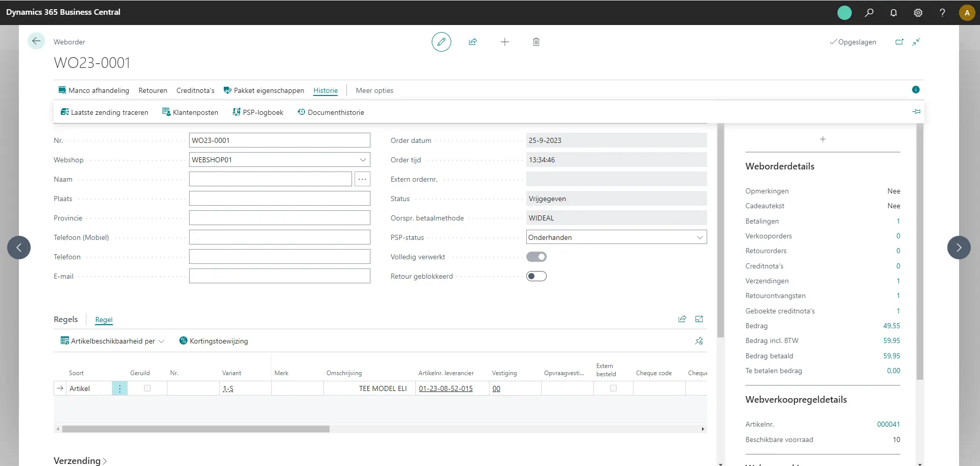This screenshot has width=980, height=466.
Task: Click Soort cell Artikel
Action: (x=89, y=388)
